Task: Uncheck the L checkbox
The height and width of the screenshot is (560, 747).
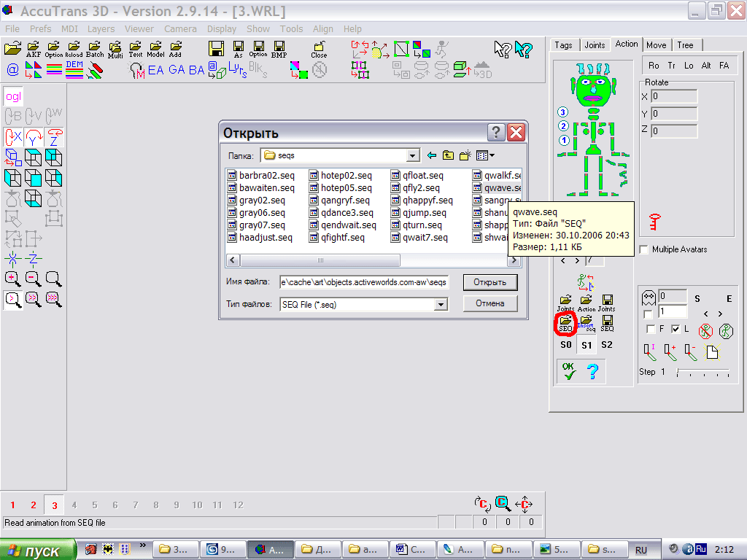Action: pos(676,329)
